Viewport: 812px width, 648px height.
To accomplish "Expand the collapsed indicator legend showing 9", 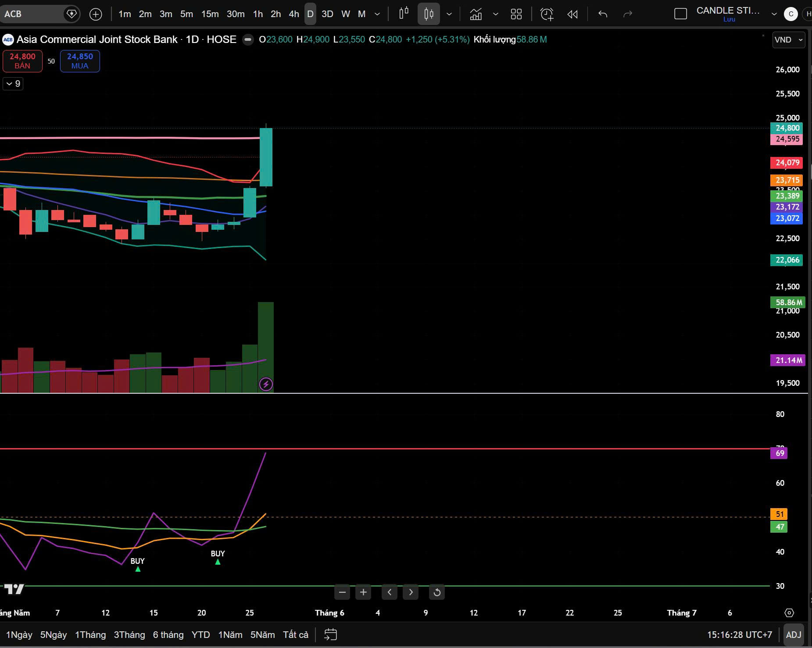I will coord(13,84).
